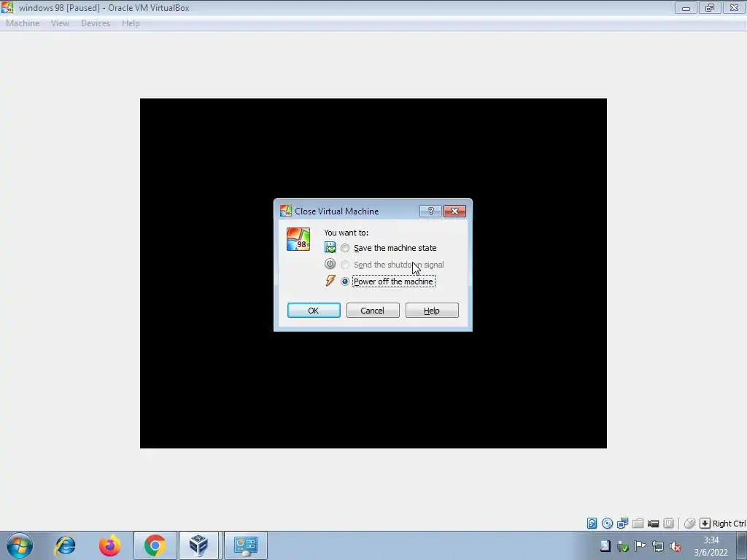Minimize the VirtualBox window

tap(686, 7)
